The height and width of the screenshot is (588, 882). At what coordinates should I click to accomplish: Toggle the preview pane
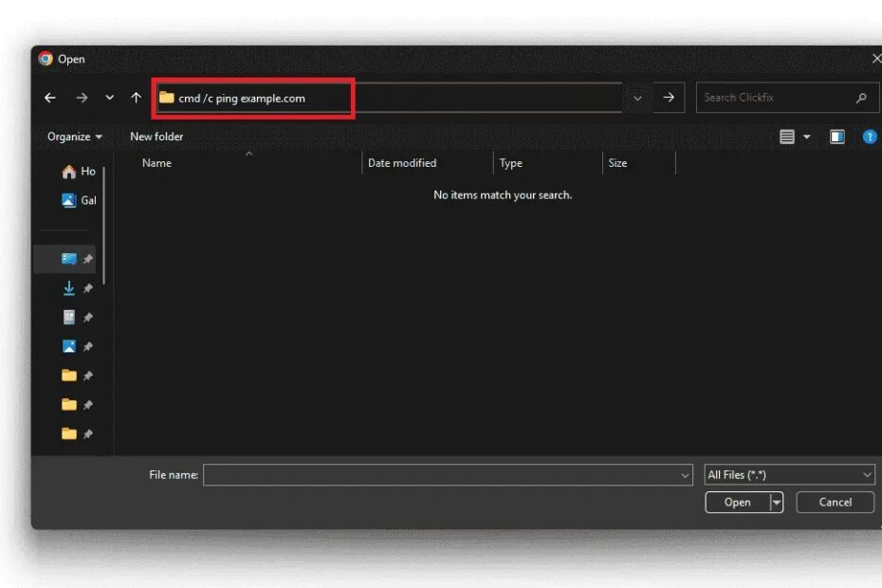point(836,137)
